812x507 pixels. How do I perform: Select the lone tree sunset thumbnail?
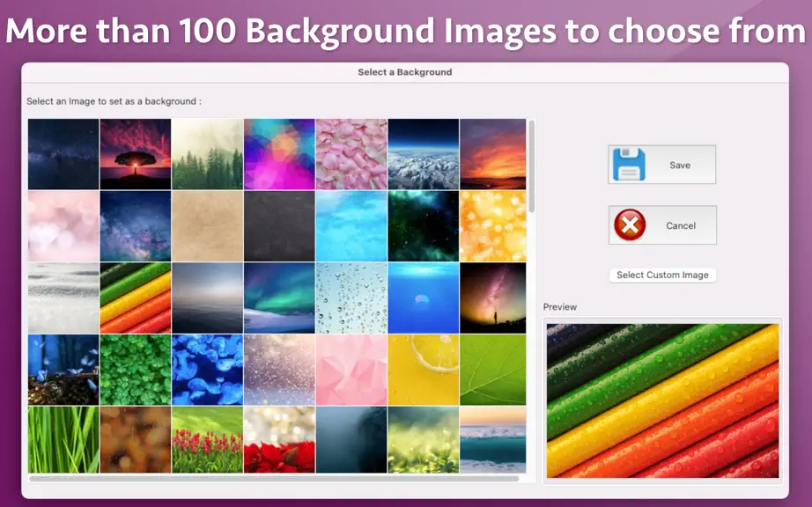pos(135,154)
